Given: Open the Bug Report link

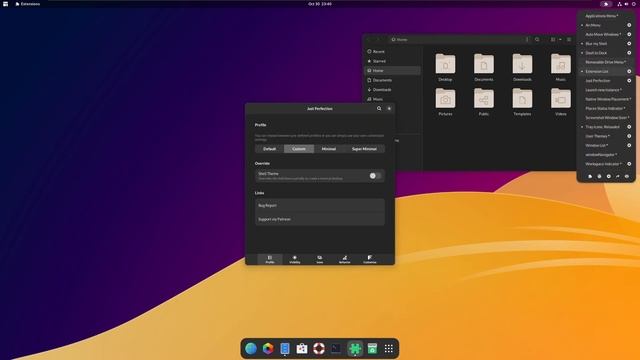Looking at the screenshot, I should [320, 206].
